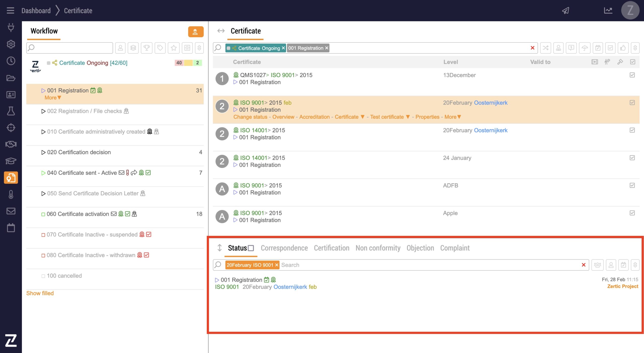Open the analytics chart icon in header
Image resolution: width=644 pixels, height=353 pixels.
point(608,11)
